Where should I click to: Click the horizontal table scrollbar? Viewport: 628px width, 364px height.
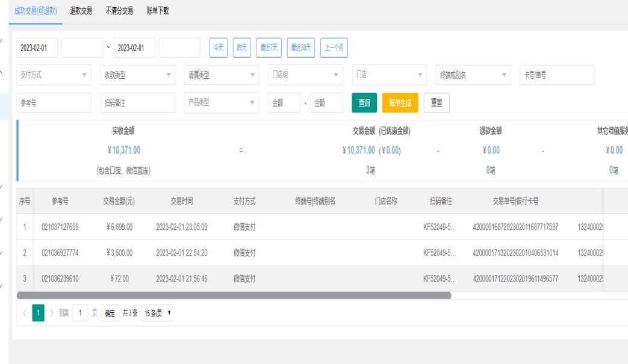[234, 295]
